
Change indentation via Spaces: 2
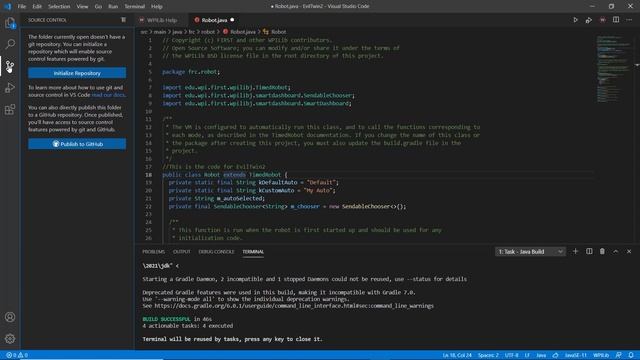coord(488,355)
